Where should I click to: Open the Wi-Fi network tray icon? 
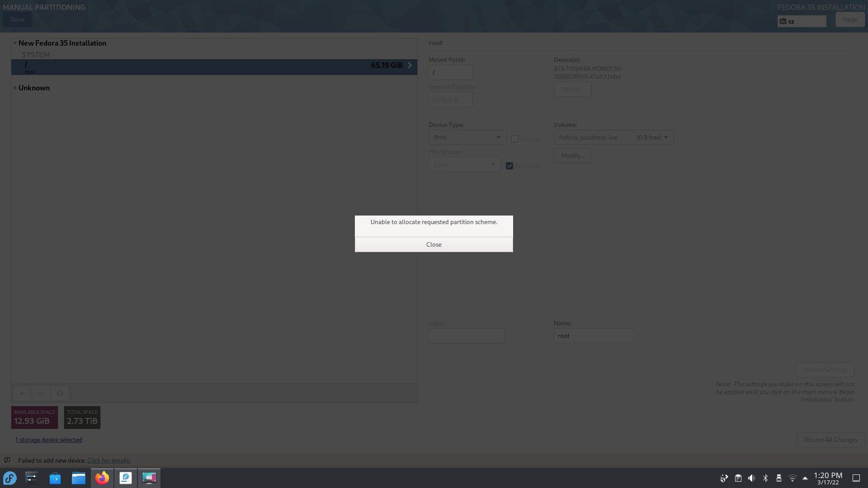792,478
